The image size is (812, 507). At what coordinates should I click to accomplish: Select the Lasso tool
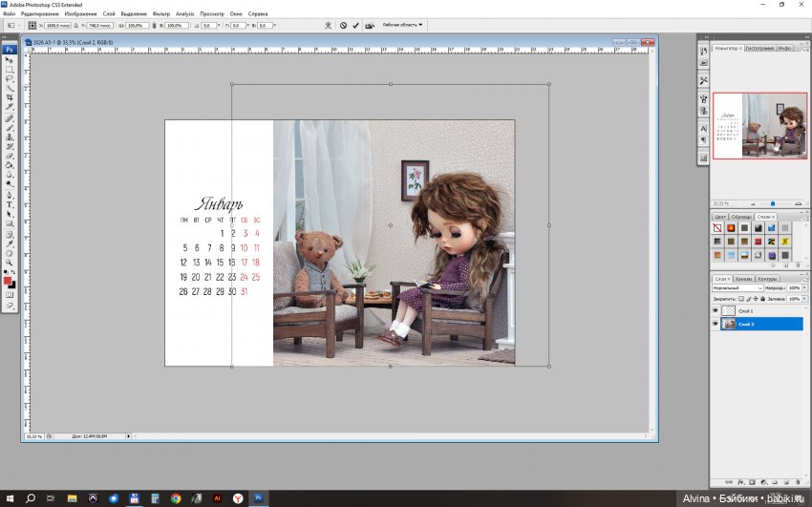(x=10, y=79)
